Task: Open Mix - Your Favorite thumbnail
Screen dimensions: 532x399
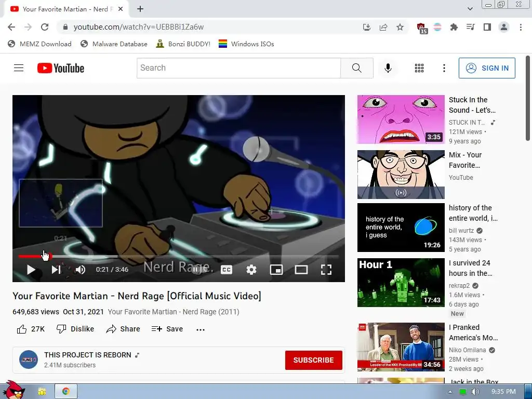Action: coord(401,175)
